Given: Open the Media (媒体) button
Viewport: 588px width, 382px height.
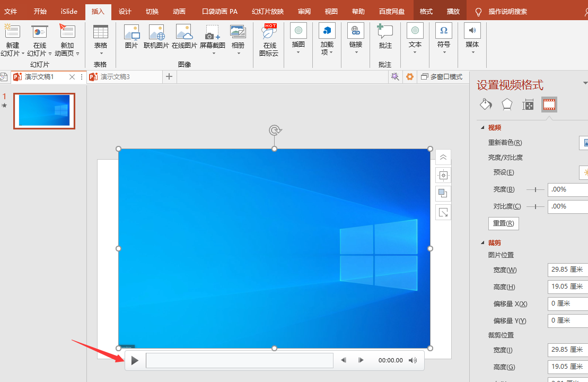Looking at the screenshot, I should 472,39.
